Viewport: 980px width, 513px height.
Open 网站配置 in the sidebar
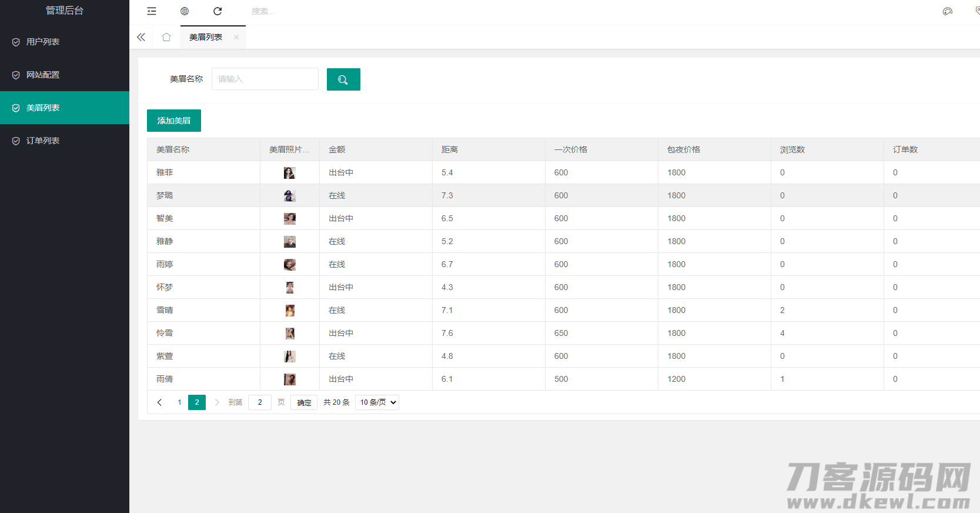(43, 75)
